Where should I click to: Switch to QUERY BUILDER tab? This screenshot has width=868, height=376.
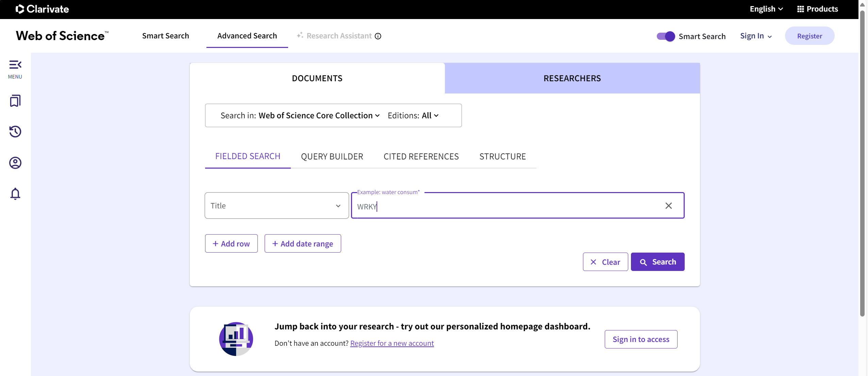pos(332,156)
